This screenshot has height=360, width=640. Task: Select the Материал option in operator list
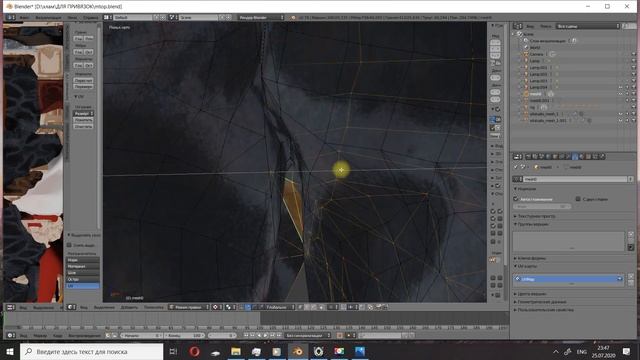[x=83, y=266]
